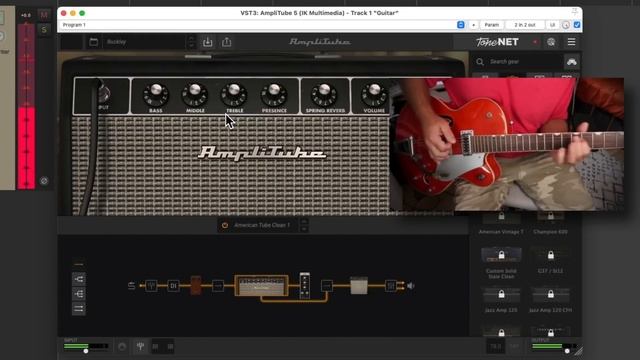Select locked Jazz Amp 120 CH amp

click(551, 299)
